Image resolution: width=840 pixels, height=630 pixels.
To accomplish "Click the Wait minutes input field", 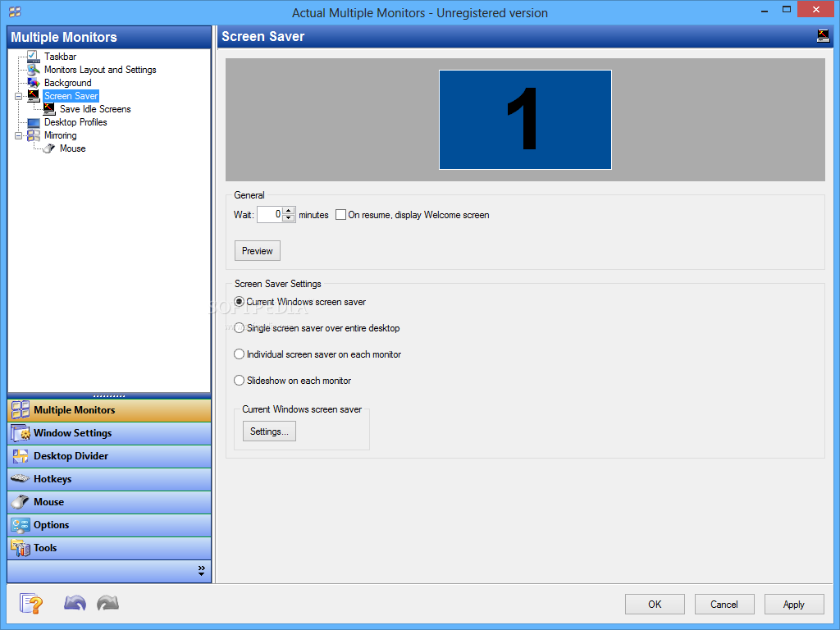I will click(x=270, y=214).
